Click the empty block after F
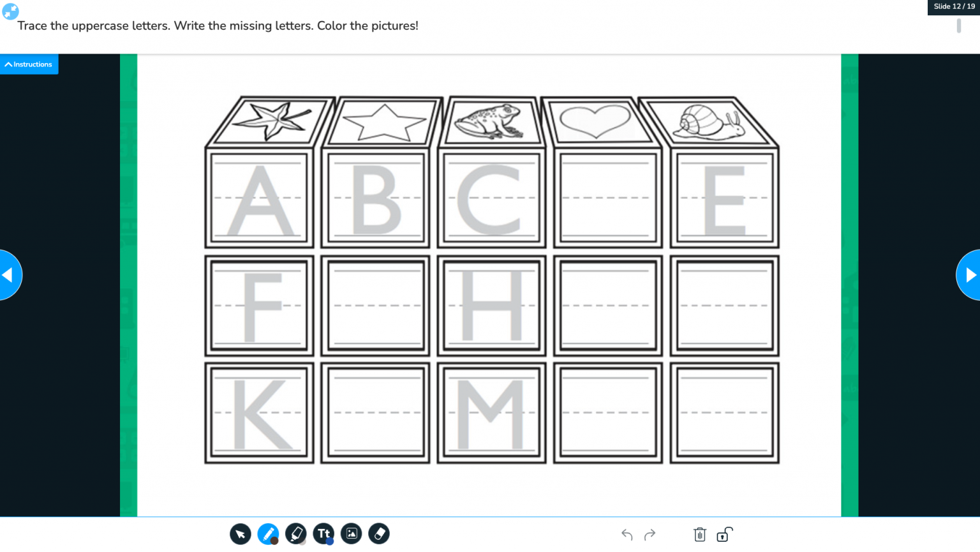The width and height of the screenshot is (980, 552). 375,306
